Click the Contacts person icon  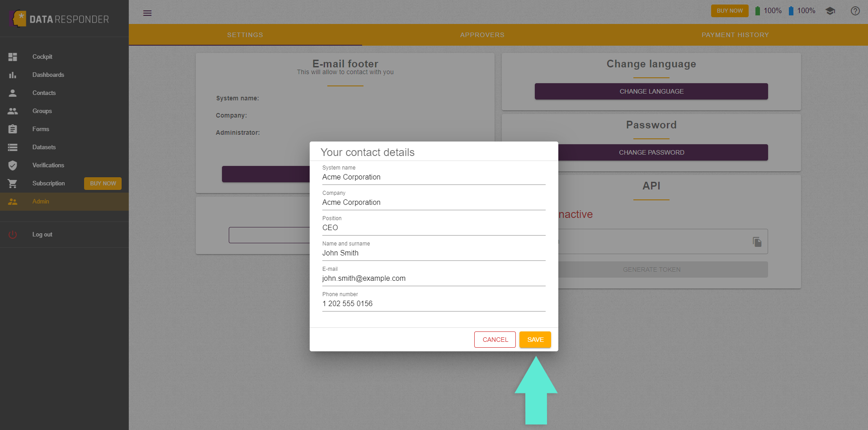(13, 93)
